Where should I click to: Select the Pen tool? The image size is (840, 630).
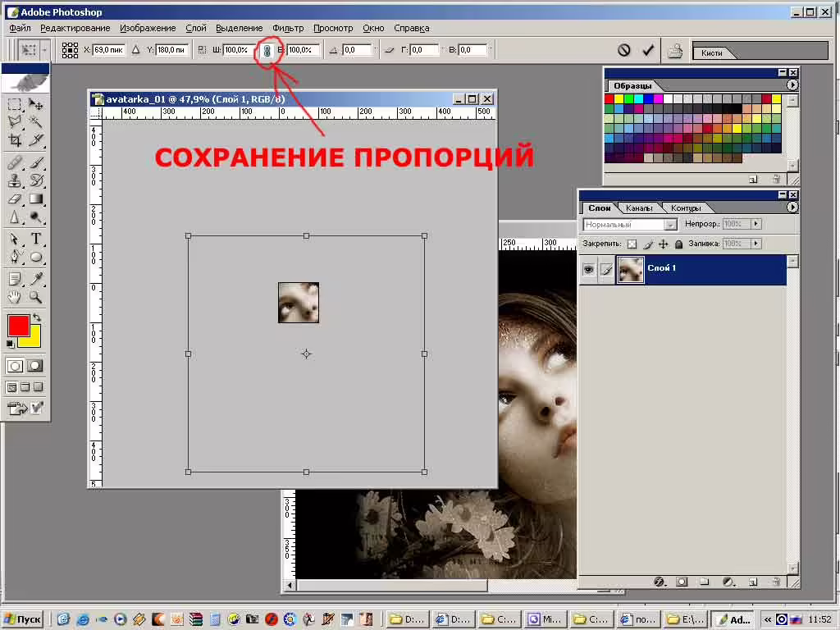(x=15, y=257)
